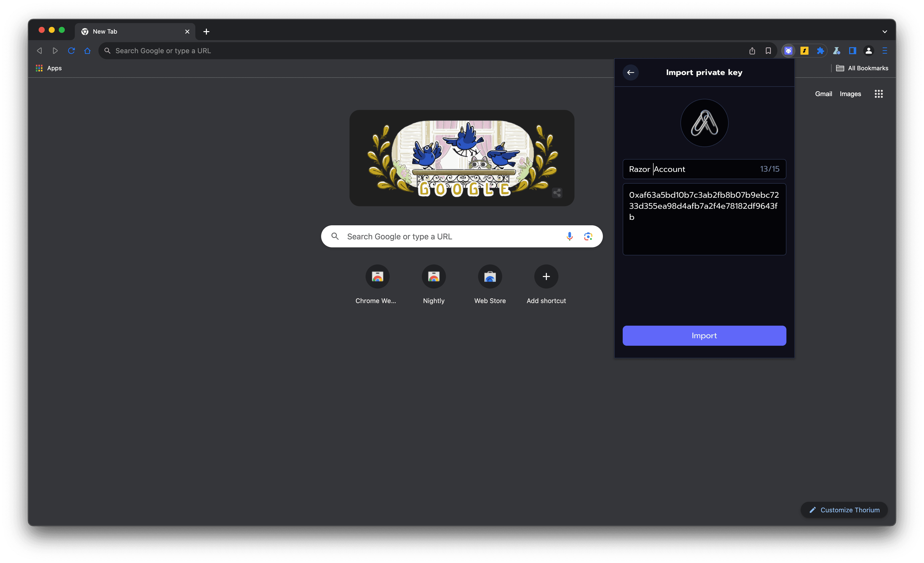Image resolution: width=924 pixels, height=563 pixels.
Task: Open the yellow extension icon in toolbar
Action: point(804,51)
